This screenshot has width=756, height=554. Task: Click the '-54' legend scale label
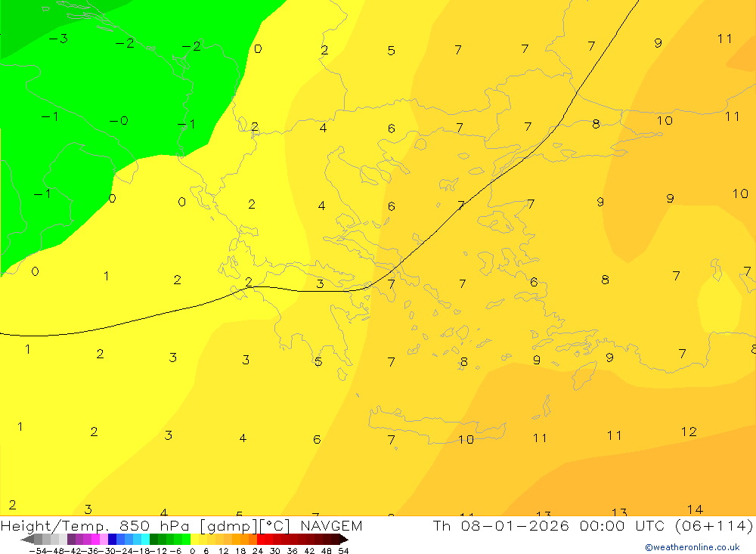click(x=38, y=551)
